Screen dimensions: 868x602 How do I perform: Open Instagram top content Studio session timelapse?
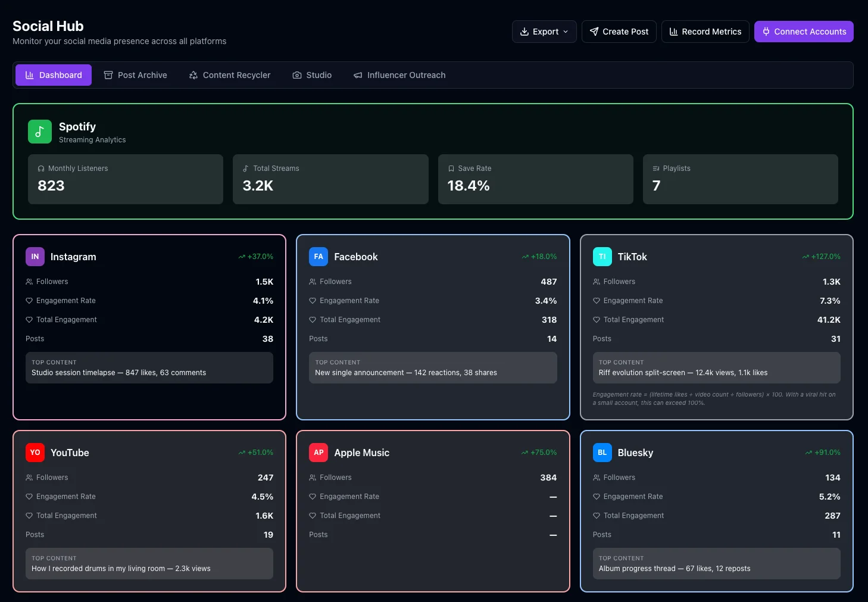pyautogui.click(x=149, y=367)
